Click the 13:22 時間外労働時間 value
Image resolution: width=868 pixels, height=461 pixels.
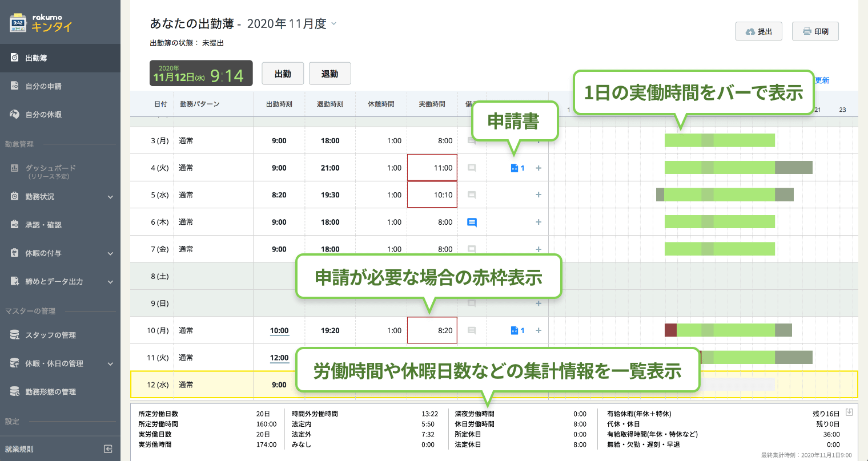point(429,414)
